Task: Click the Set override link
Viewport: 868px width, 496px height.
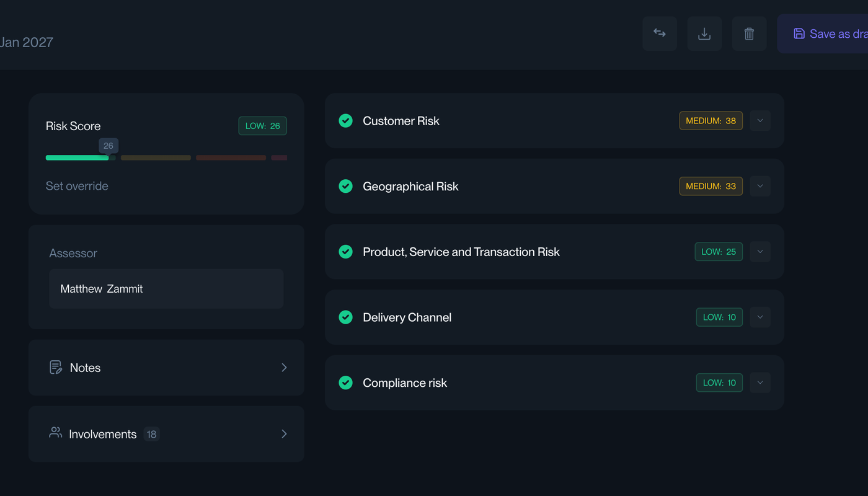Action: pos(77,185)
